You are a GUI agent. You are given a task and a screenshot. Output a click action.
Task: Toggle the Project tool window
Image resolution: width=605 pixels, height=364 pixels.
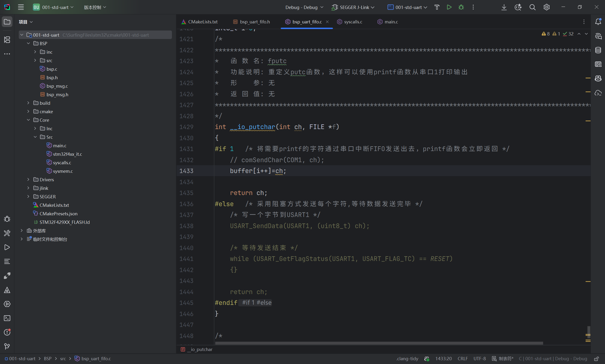(7, 22)
